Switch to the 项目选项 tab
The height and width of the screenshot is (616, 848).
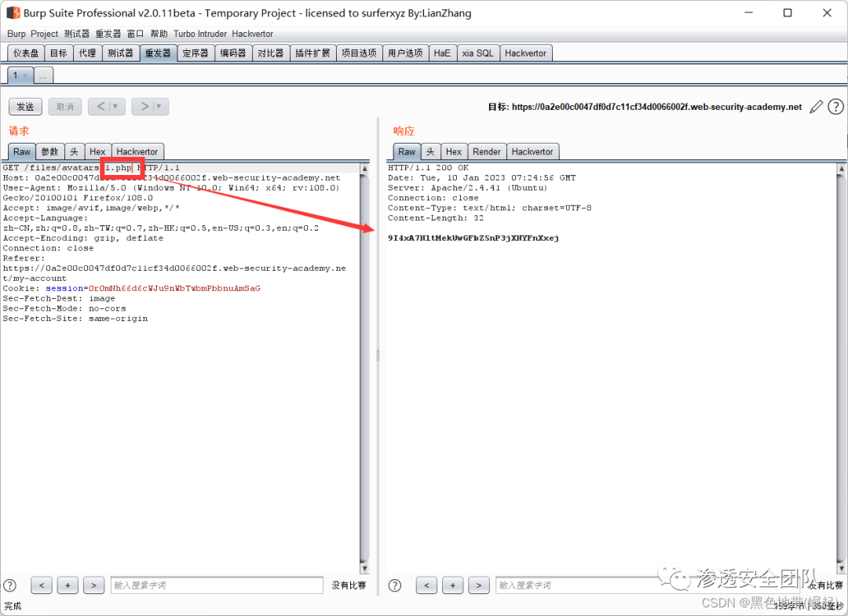(359, 53)
